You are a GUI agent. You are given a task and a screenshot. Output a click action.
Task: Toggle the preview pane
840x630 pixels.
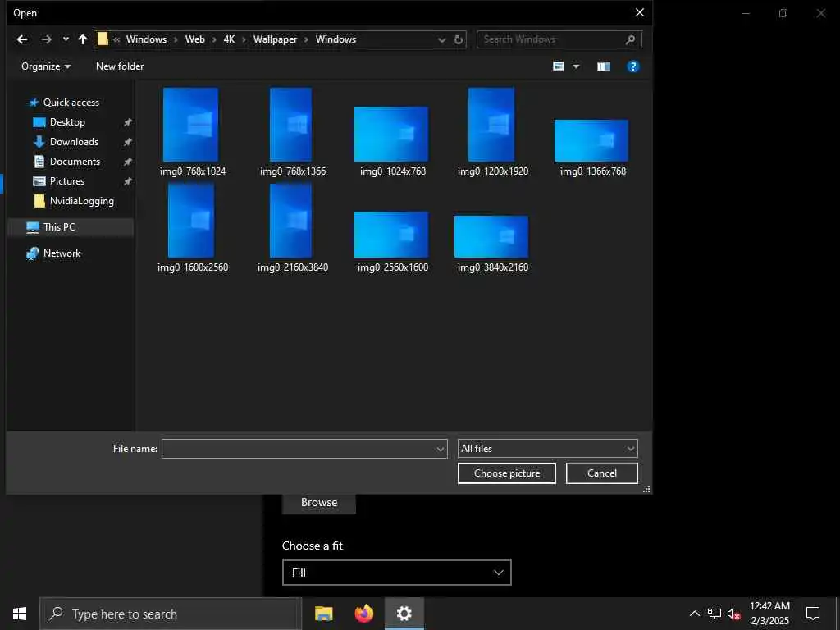coord(604,66)
